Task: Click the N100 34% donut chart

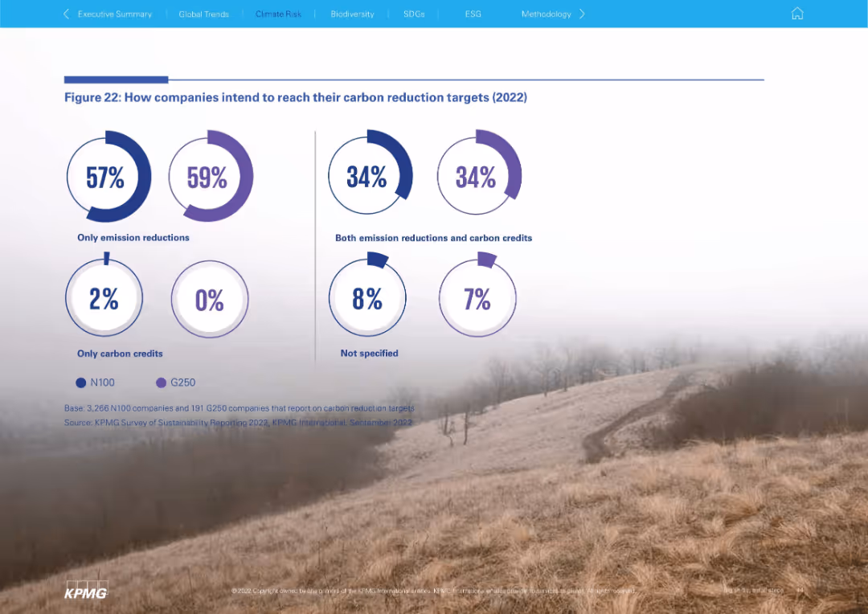Action: coord(370,172)
